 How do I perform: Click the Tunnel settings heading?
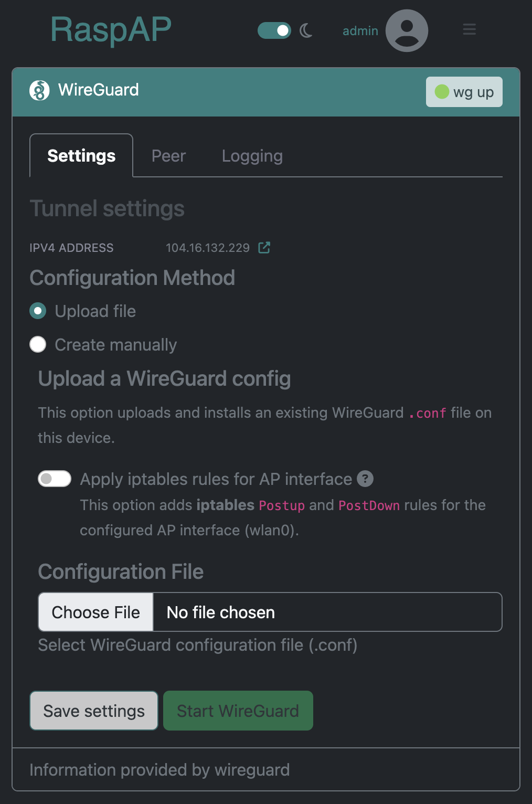tap(107, 208)
